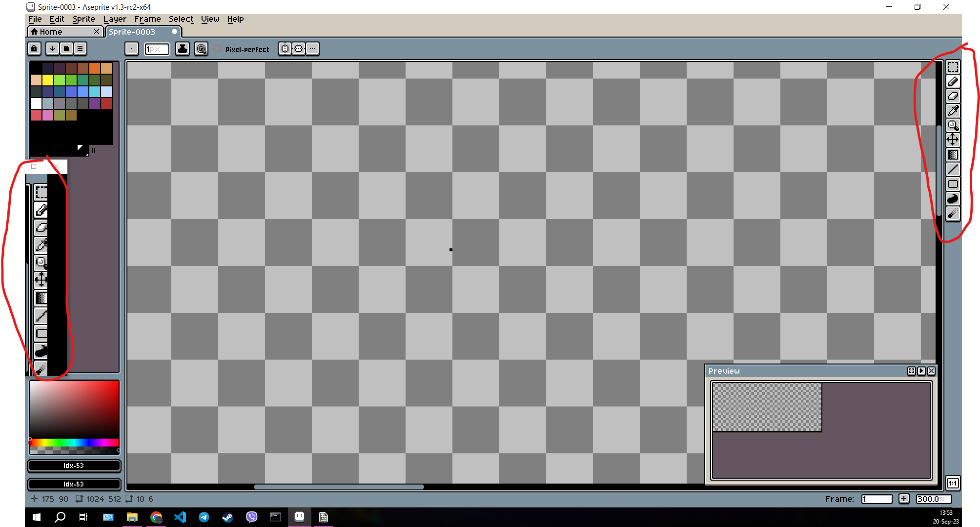Viewport: 980px width, 527px height.
Task: Play animation in the Preview window
Action: [921, 371]
